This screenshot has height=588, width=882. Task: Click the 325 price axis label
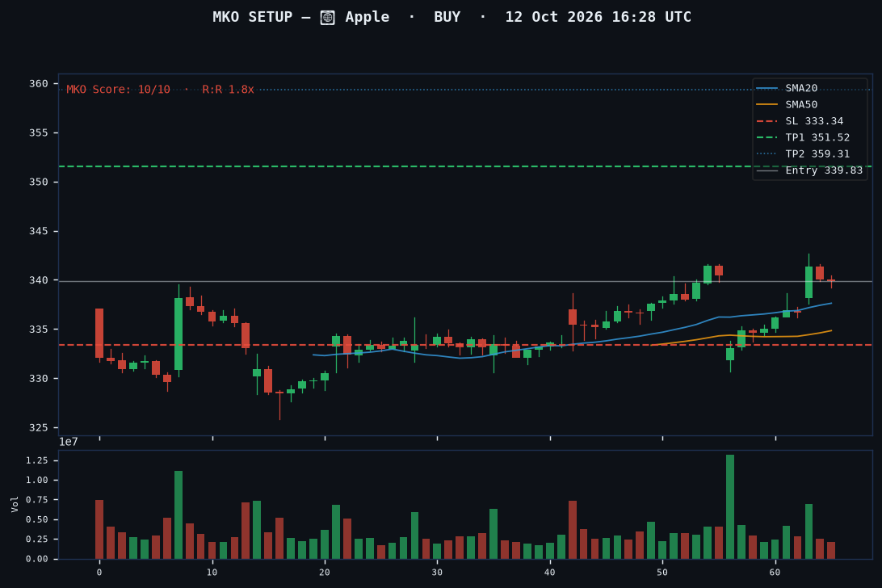(x=39, y=427)
